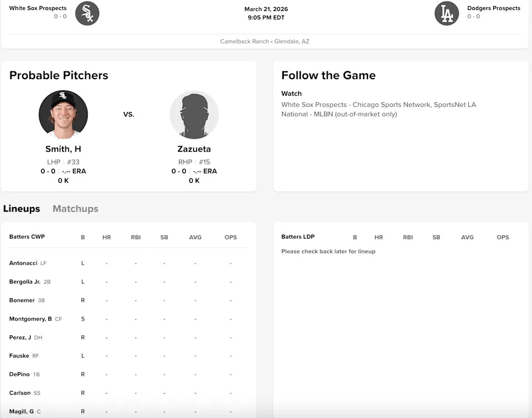Open Antonacci player profile
This screenshot has height=418, width=532.
coord(23,263)
